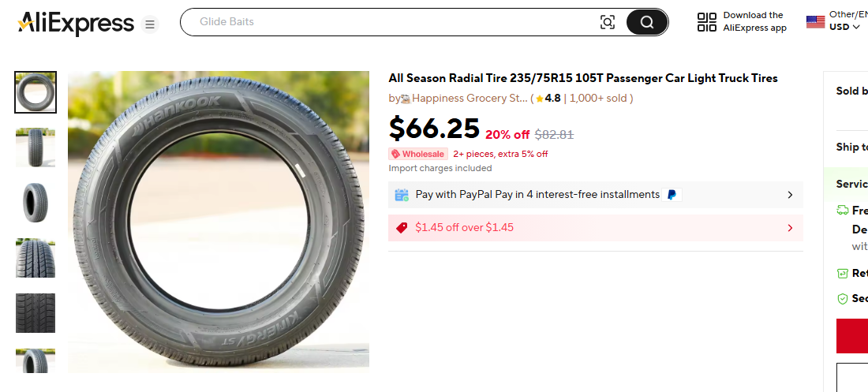The width and height of the screenshot is (868, 392).
Task: Click the PayPal logo icon
Action: click(672, 195)
